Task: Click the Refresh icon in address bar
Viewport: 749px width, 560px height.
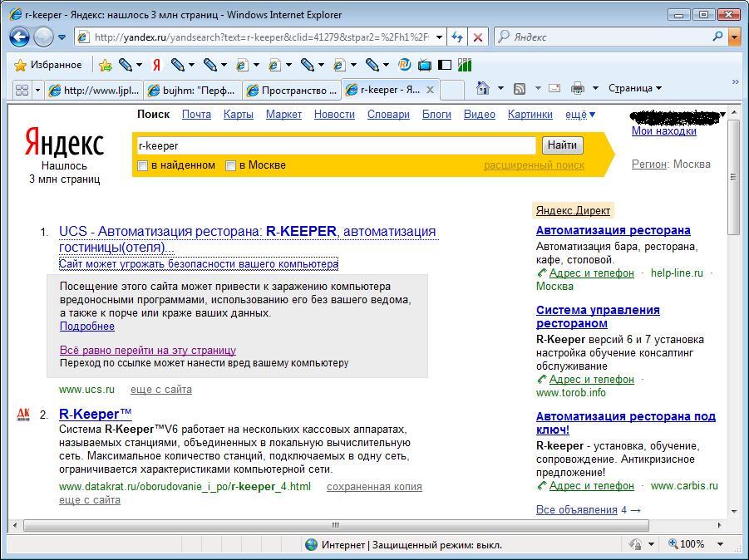Action: click(x=457, y=37)
